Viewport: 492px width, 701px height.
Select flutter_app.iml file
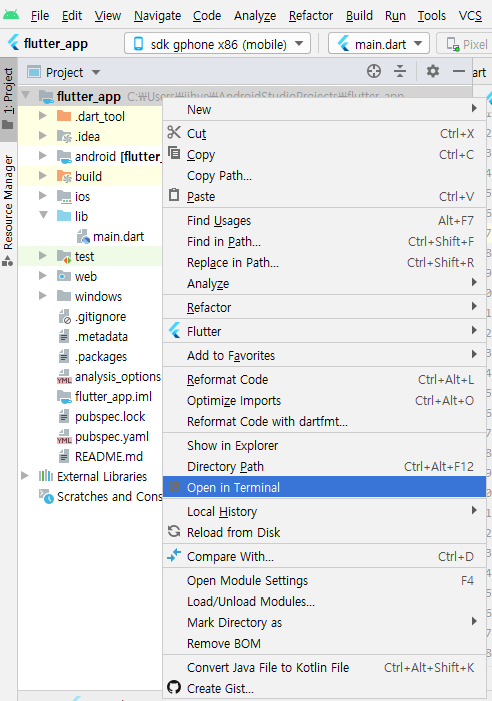point(113,397)
